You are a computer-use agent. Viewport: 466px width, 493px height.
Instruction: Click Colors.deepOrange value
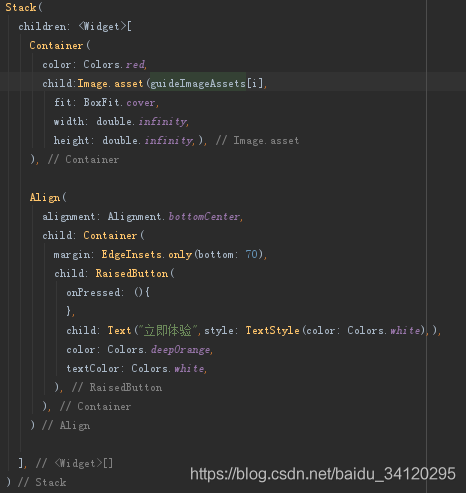click(159, 349)
